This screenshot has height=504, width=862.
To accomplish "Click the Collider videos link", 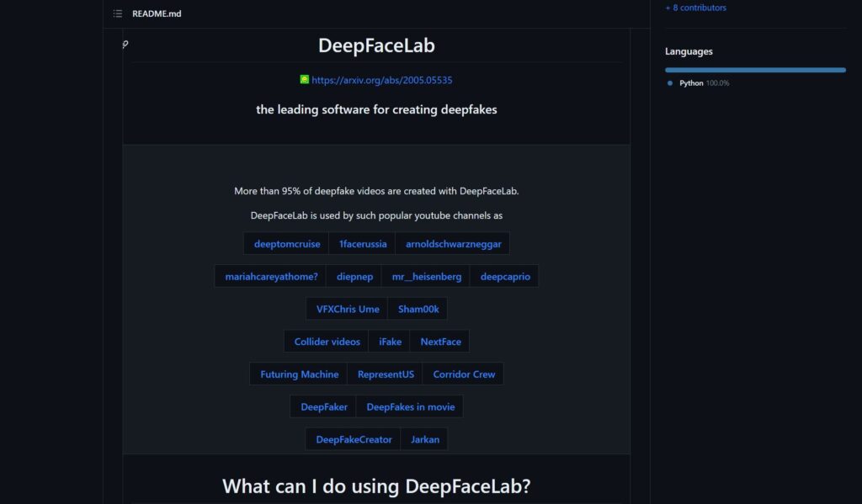I will [327, 342].
